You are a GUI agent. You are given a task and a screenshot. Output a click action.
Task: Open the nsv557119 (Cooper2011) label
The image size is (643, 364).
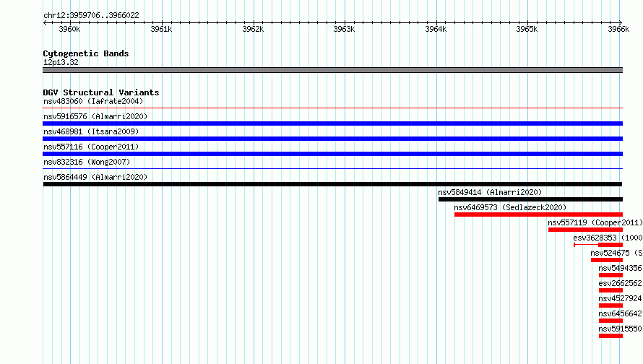595,222
